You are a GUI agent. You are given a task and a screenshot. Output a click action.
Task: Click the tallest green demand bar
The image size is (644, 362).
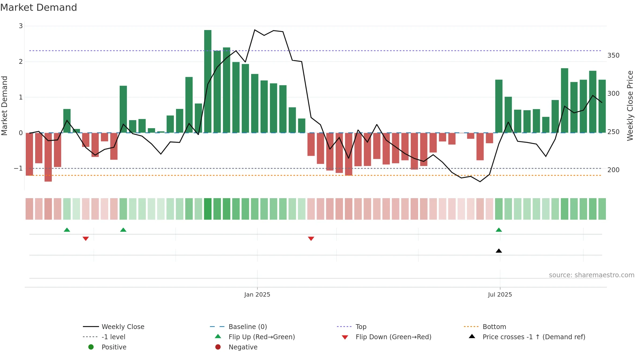click(x=208, y=81)
